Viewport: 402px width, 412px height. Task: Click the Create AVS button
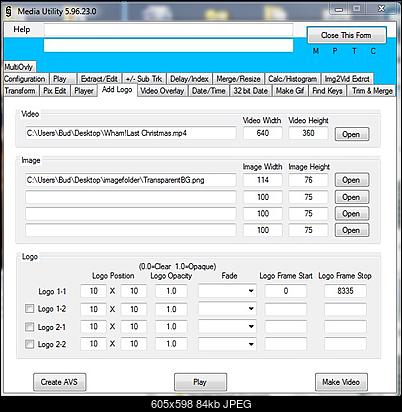(59, 382)
